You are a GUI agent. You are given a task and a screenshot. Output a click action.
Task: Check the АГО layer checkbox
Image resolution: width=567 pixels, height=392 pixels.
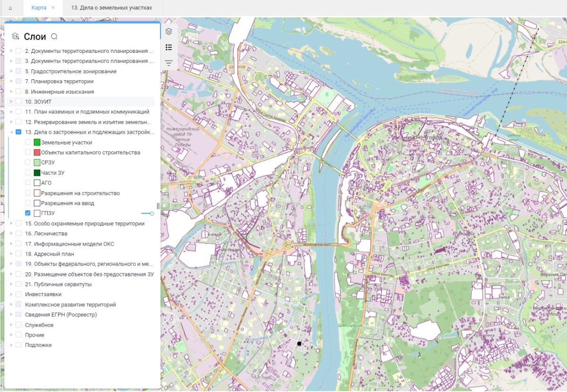point(27,182)
